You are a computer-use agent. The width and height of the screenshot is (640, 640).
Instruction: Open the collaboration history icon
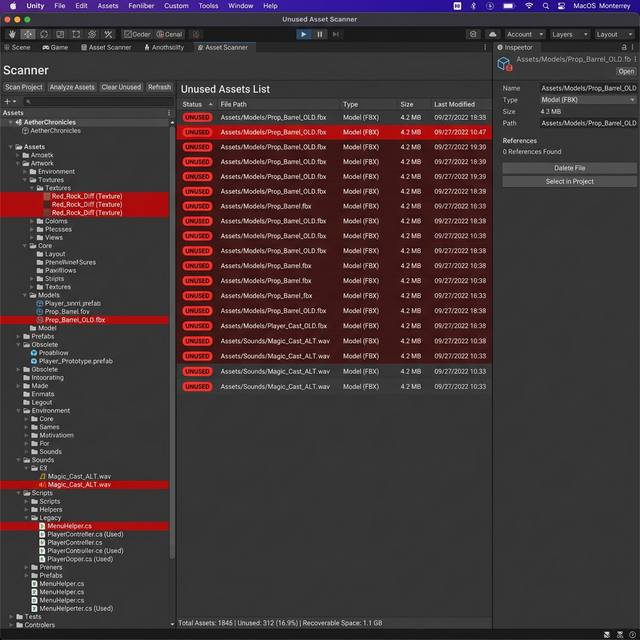point(473,34)
